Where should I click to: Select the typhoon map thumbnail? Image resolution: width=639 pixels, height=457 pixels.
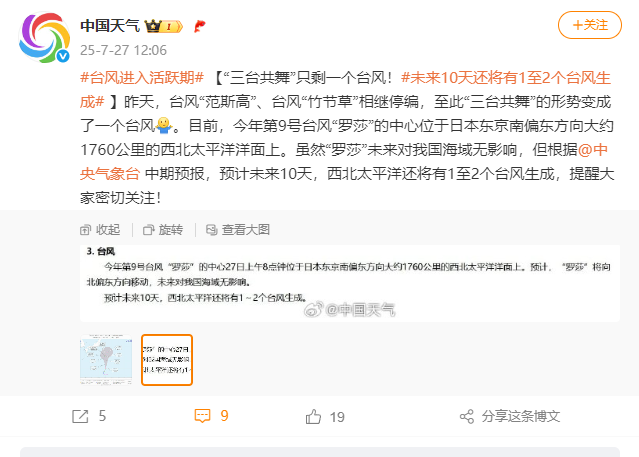tap(106, 360)
